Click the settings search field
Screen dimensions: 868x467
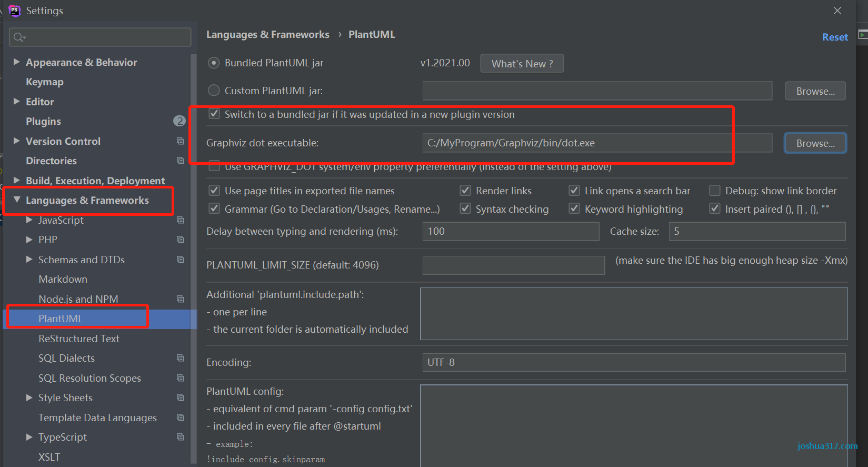tap(100, 37)
